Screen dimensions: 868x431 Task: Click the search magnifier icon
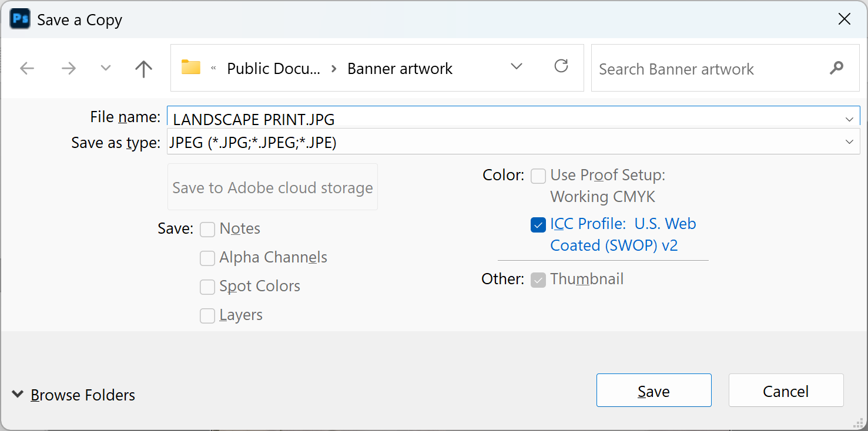click(x=836, y=68)
